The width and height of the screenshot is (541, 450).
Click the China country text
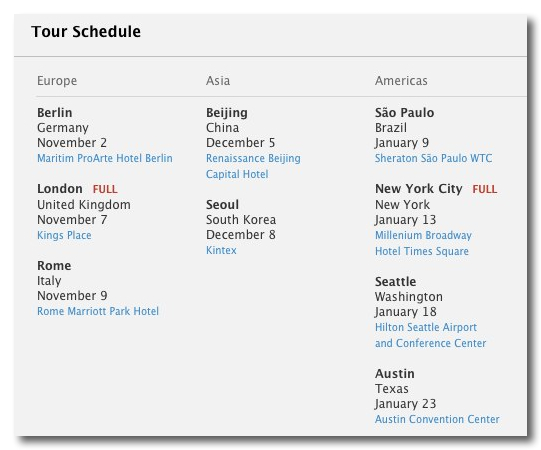[223, 128]
